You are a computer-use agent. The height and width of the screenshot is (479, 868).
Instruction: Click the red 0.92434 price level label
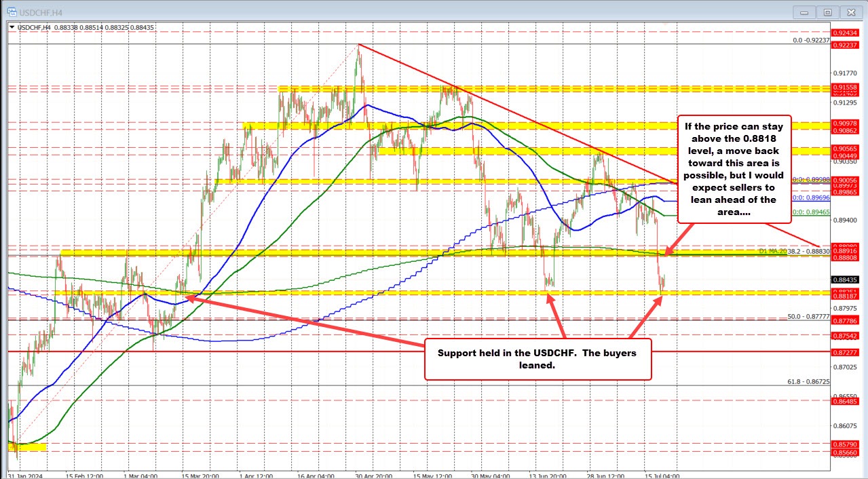coord(844,33)
